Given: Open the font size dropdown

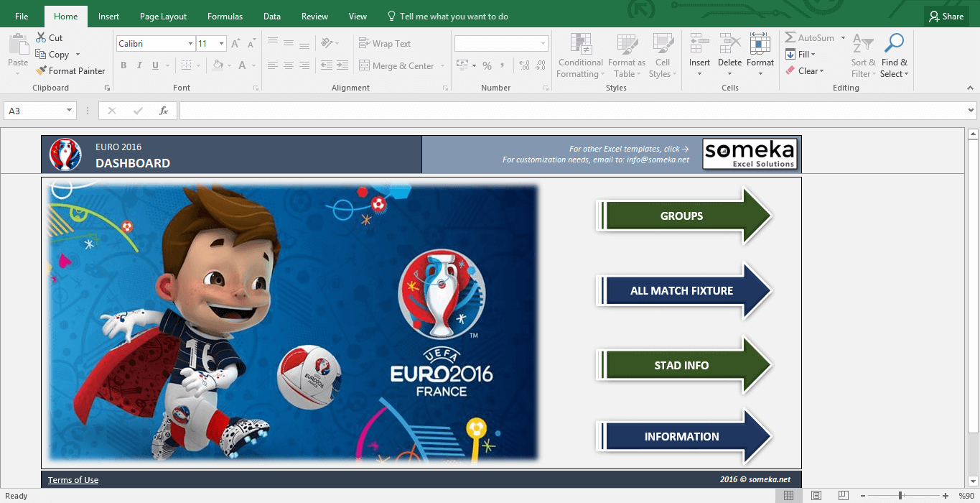Looking at the screenshot, I should coord(221,44).
